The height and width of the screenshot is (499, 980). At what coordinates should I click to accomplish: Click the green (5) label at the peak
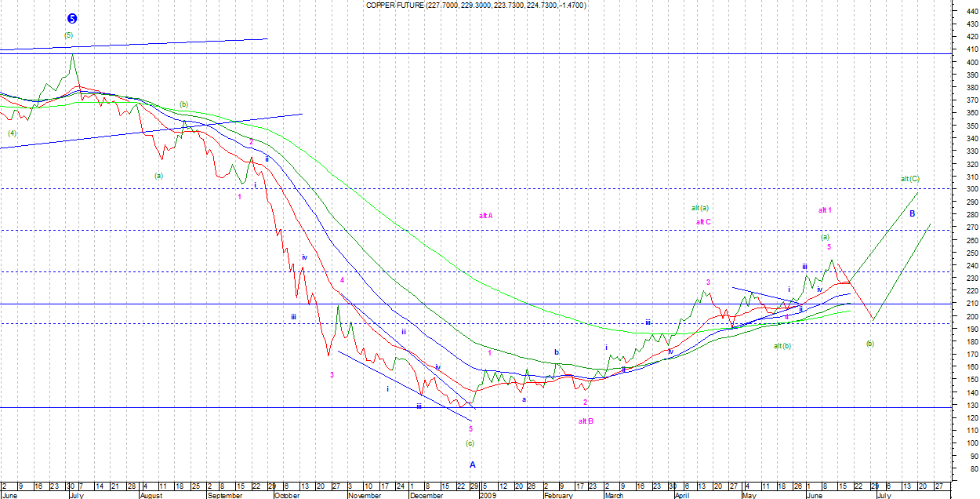click(x=68, y=35)
